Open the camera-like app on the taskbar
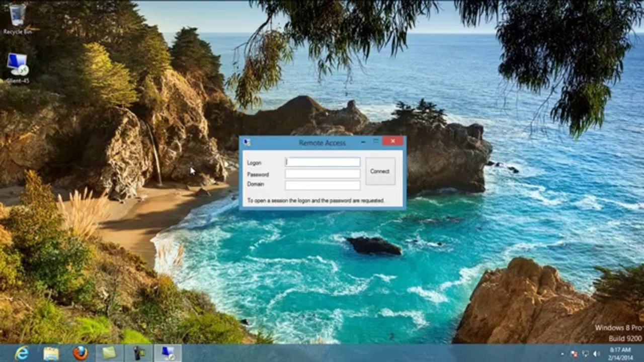Screen dimensions: 644x362 click(138, 353)
